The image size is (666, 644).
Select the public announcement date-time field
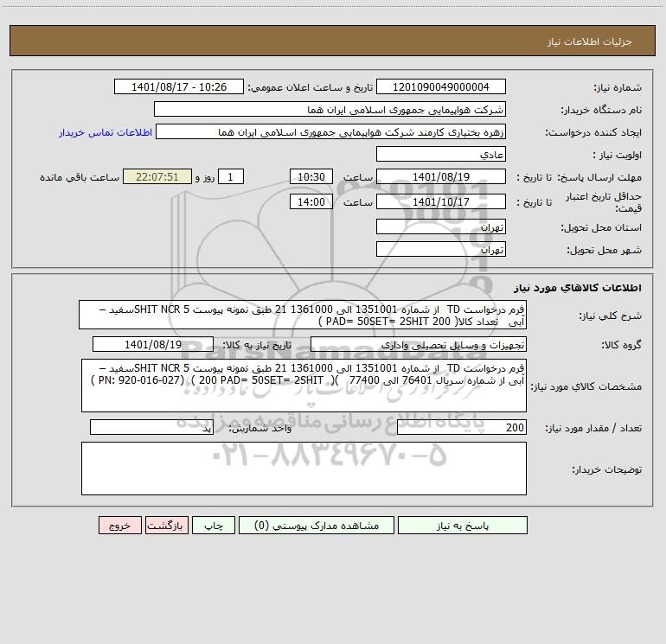click(x=180, y=87)
